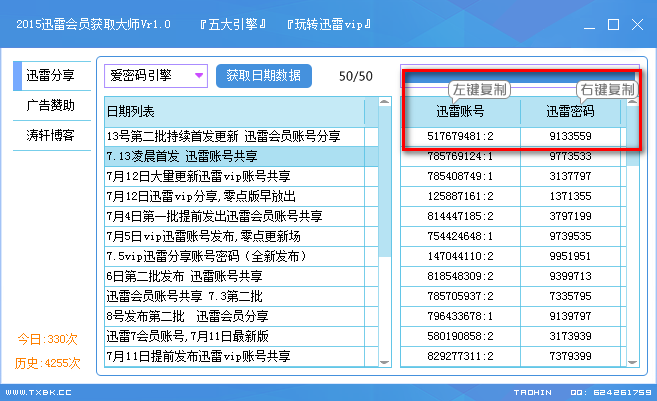The image size is (657, 401).
Task: Click the 50/50 progress counter
Action: click(356, 76)
